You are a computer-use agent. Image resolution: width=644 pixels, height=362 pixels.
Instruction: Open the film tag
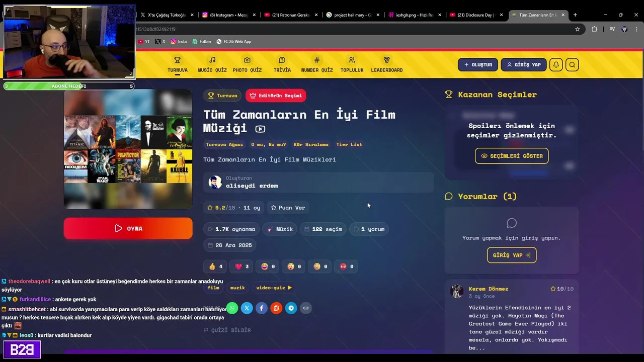coord(213,288)
